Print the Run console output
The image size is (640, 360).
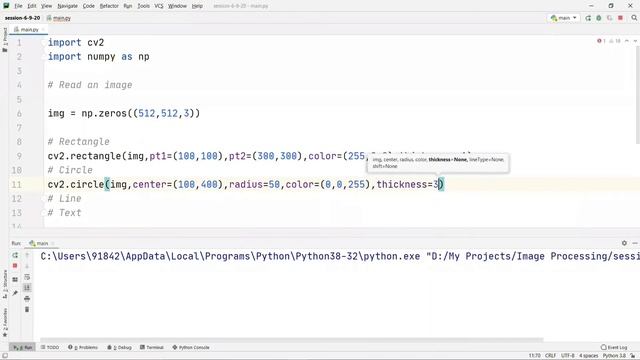(x=27, y=299)
